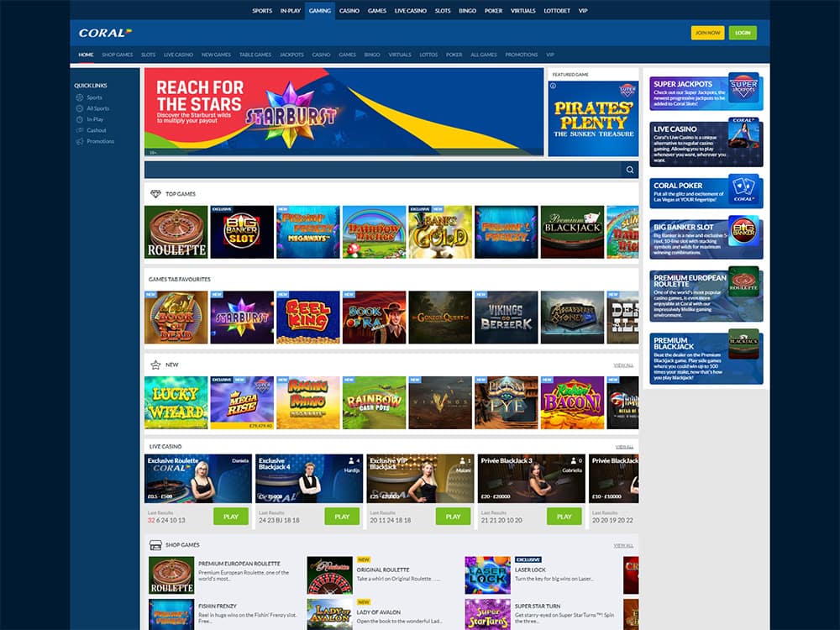Click View All link for Live Casino
Screen dimensions: 840x630
click(x=624, y=447)
